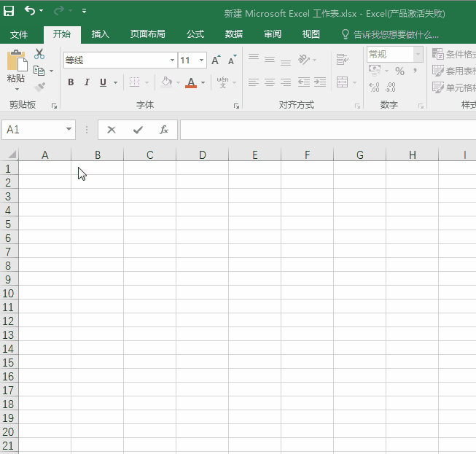Image resolution: width=476 pixels, height=454 pixels.
Task: Click the Middle Align icon
Action: coord(270,59)
